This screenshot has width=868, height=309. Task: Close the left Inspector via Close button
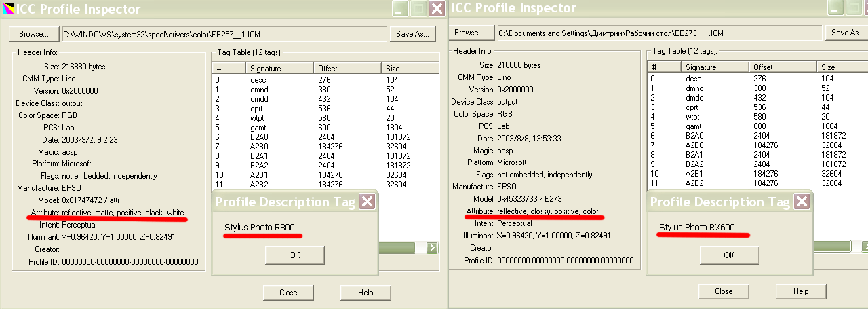tap(288, 293)
